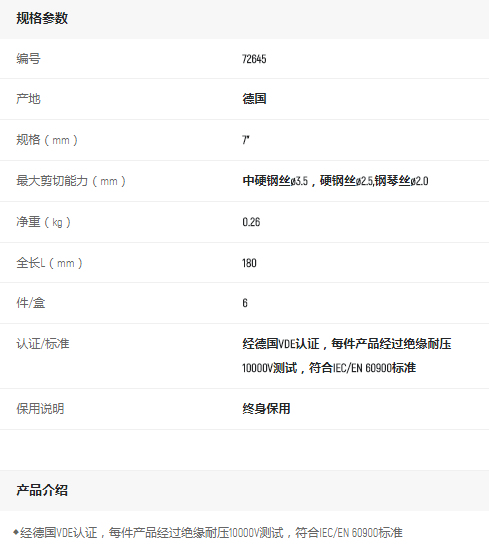Click the 0.26 net weight value

pyautogui.click(x=251, y=222)
